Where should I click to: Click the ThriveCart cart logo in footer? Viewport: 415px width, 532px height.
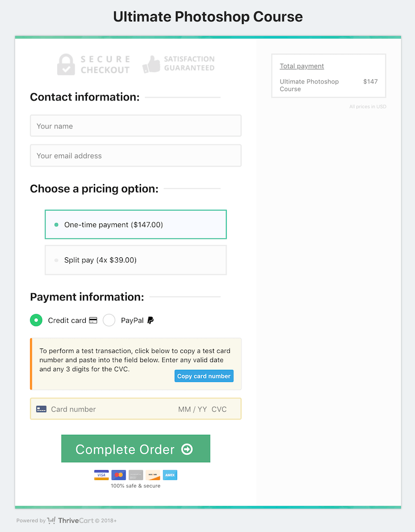coord(51,520)
